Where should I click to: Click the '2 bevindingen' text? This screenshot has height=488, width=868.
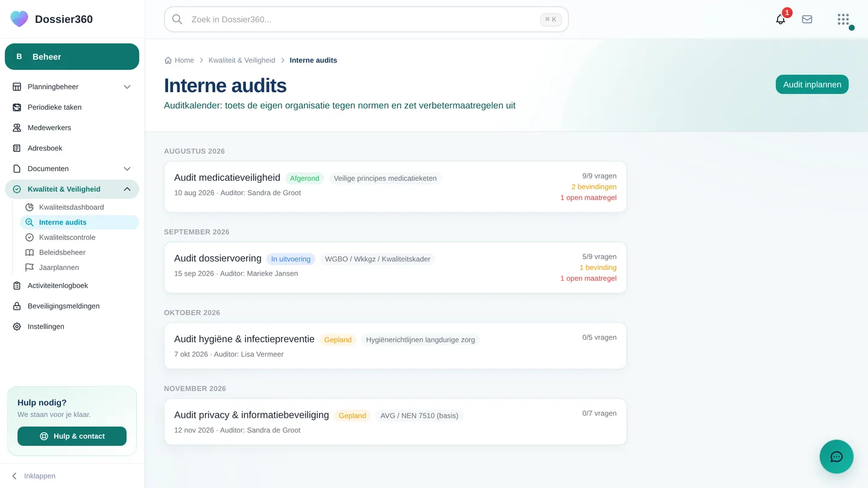click(594, 187)
